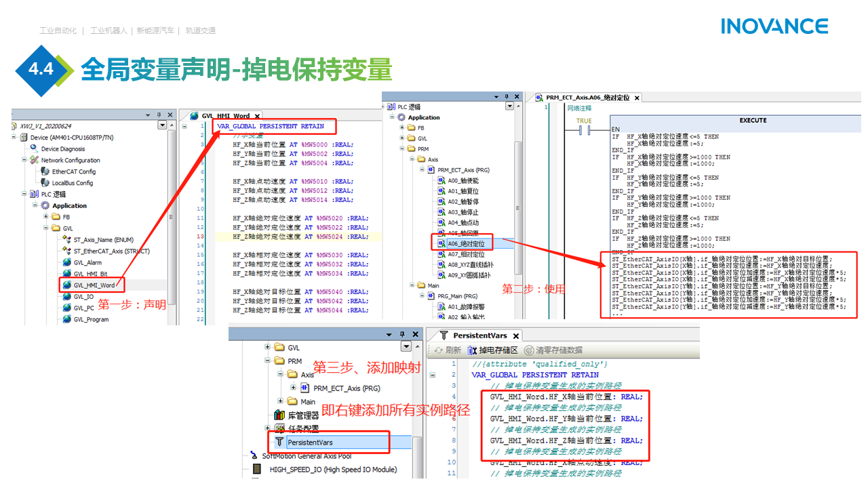Close the GVL_HMI_Word tab
This screenshot has height=488, width=868.
click(257, 117)
